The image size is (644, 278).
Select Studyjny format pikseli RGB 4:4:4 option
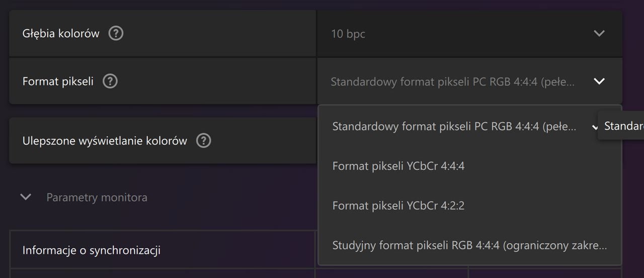(x=470, y=245)
